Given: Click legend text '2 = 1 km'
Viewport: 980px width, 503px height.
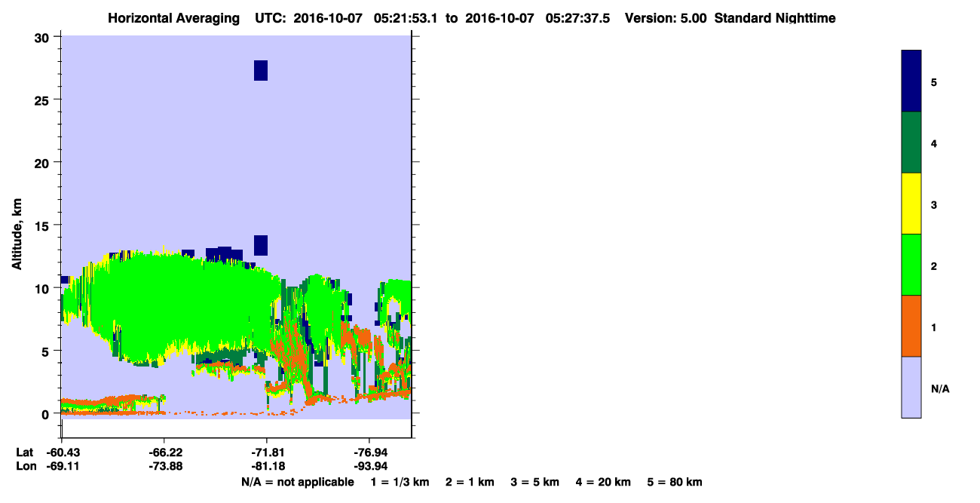Looking at the screenshot, I should [470, 482].
